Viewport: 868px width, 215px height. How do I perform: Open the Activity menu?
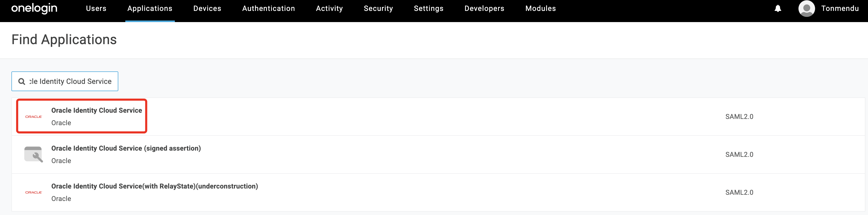[329, 8]
